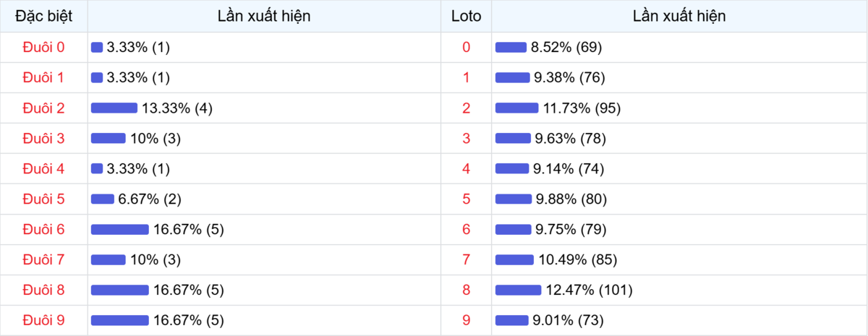868x336 pixels.
Task: Click the '12.47% (101)' value
Action: coord(589,290)
